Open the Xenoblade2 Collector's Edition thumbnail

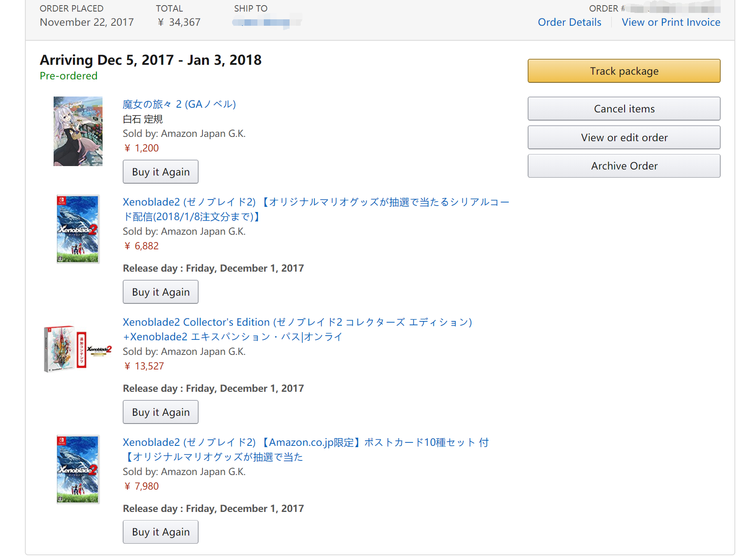click(78, 349)
